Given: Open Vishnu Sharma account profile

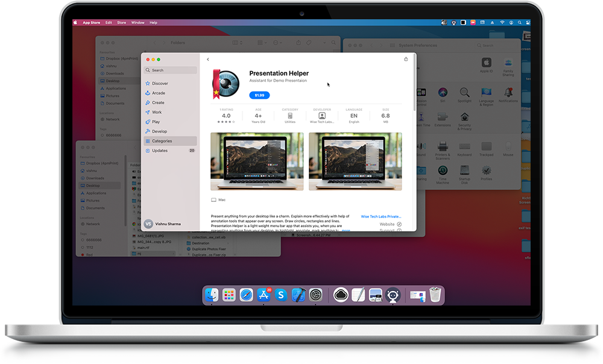Looking at the screenshot, I should pos(163,224).
